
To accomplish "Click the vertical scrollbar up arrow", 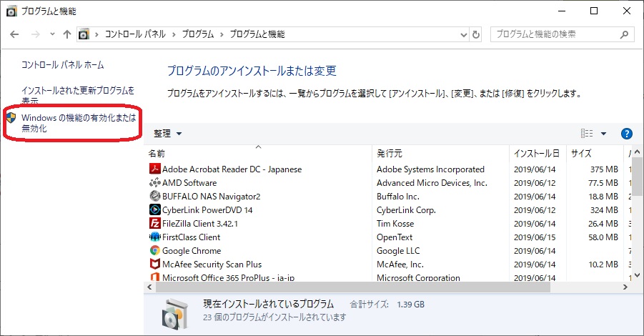I will point(637,152).
